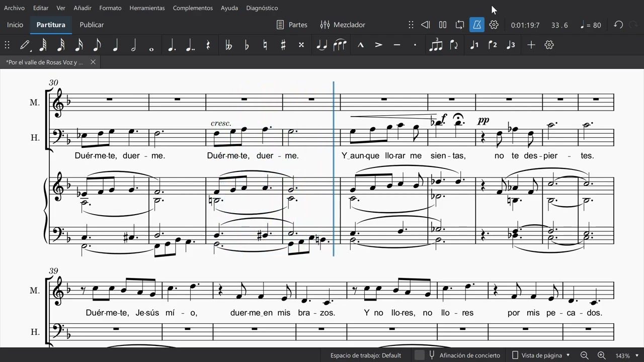Close the Por el valle de Rosas score tab
The width and height of the screenshot is (644, 362).
tap(93, 62)
